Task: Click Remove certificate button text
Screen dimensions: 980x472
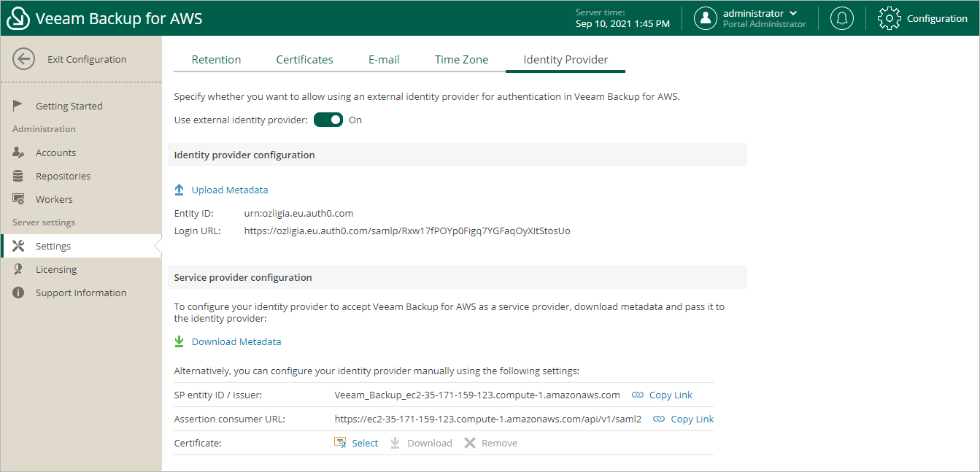Action: point(499,443)
